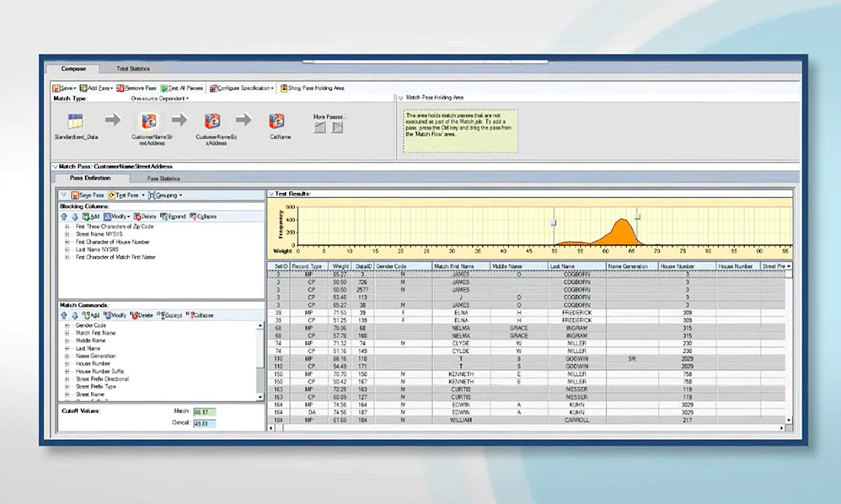Click the Match cutoff value field
The height and width of the screenshot is (504, 841).
[205, 412]
